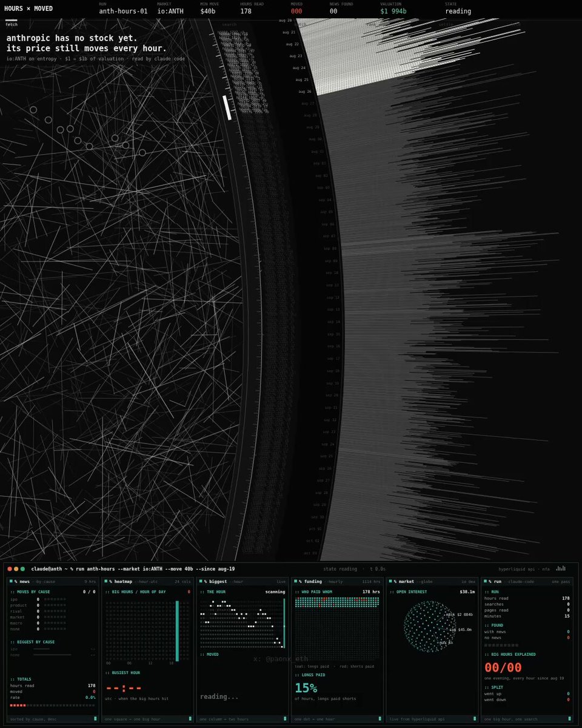
Task: Click the teal square icon beside % heatmap
Action: [106, 581]
